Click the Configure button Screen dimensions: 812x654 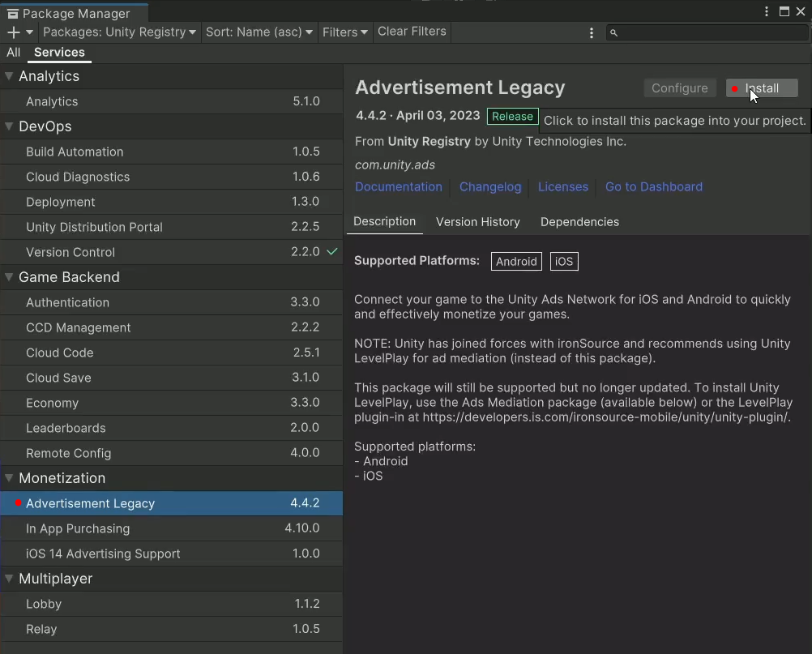coord(679,88)
